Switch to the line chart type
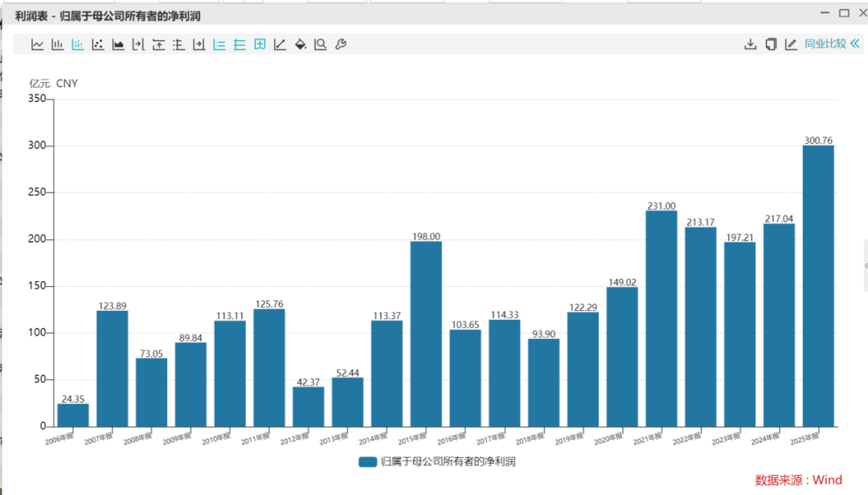Image resolution: width=868 pixels, height=495 pixels. [x=38, y=45]
